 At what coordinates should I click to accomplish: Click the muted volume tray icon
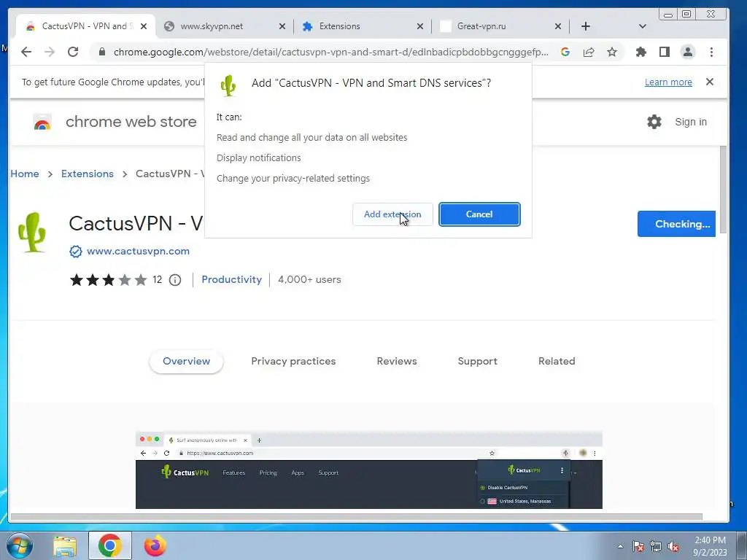pos(673,546)
